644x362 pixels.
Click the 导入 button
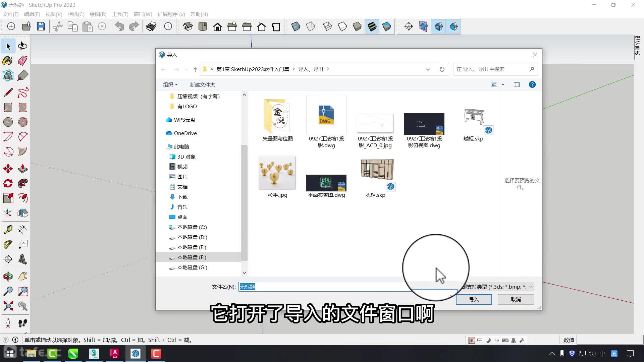click(474, 299)
